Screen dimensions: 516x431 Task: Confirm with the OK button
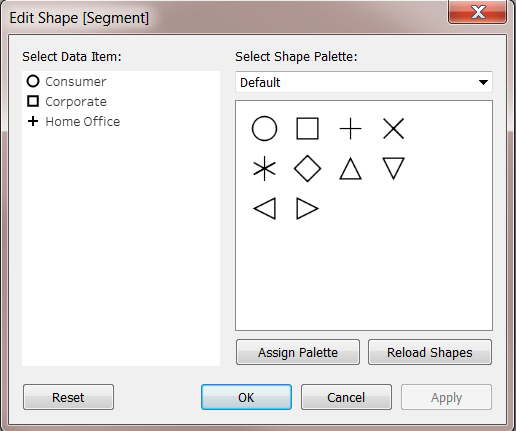(x=246, y=397)
